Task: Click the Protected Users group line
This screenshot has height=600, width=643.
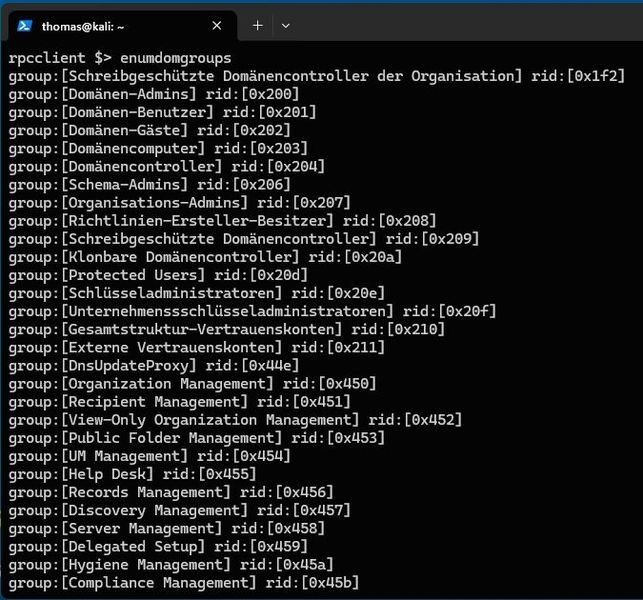Action: (x=158, y=275)
